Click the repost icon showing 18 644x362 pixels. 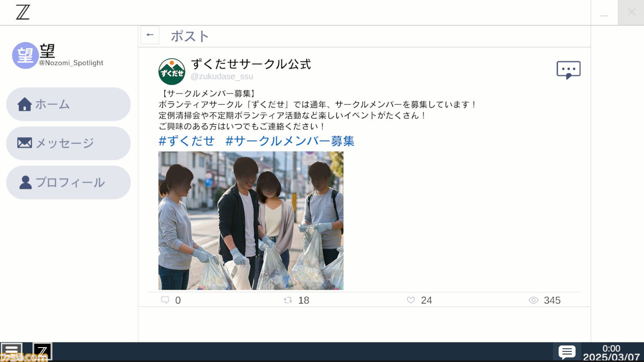[288, 300]
